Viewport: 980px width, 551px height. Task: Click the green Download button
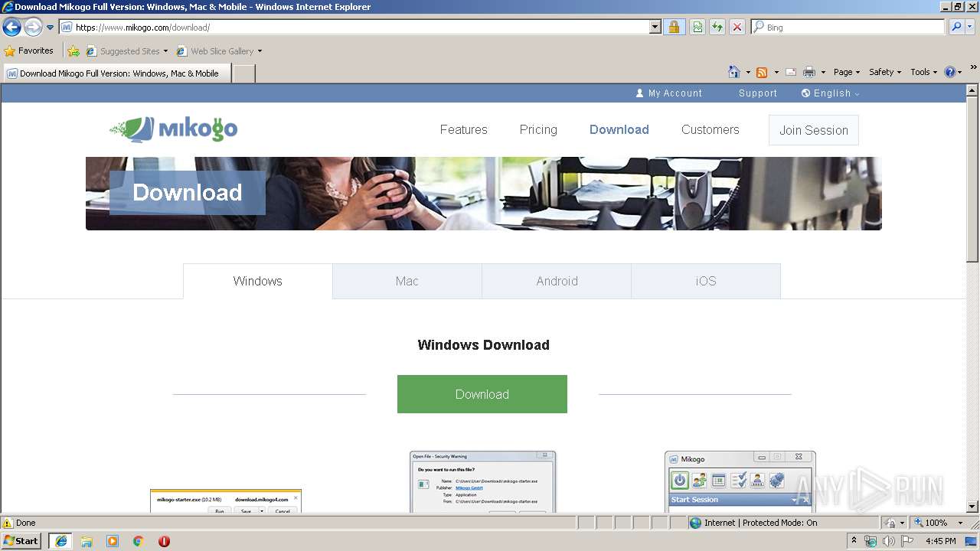[482, 394]
